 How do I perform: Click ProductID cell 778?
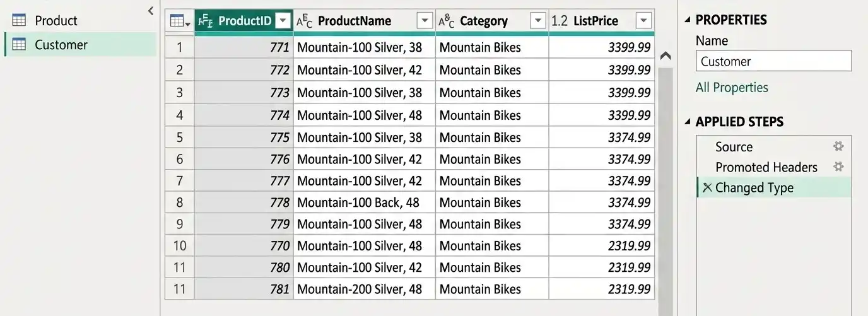point(244,202)
